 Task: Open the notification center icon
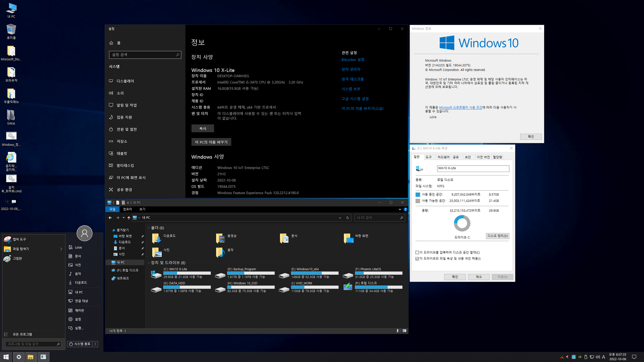(x=634, y=357)
